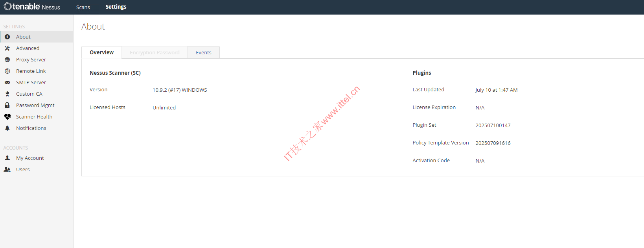Screen dimensions: 644x248
Task: Click the Advanced wrench tools icon
Action: 7,48
